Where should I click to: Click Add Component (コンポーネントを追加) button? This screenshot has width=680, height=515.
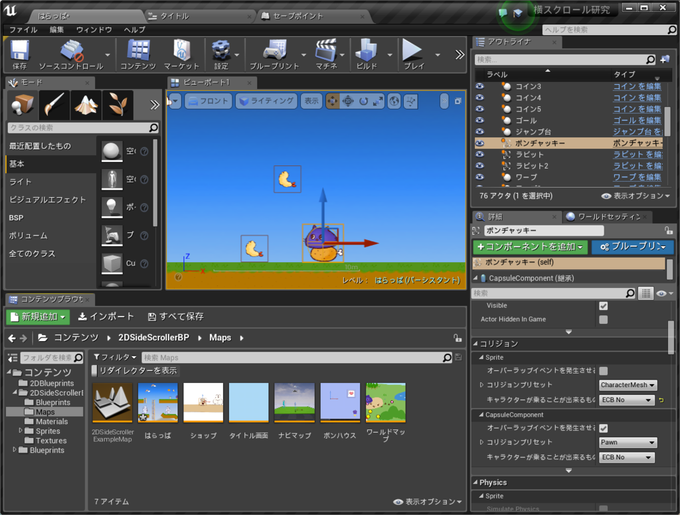coord(530,247)
